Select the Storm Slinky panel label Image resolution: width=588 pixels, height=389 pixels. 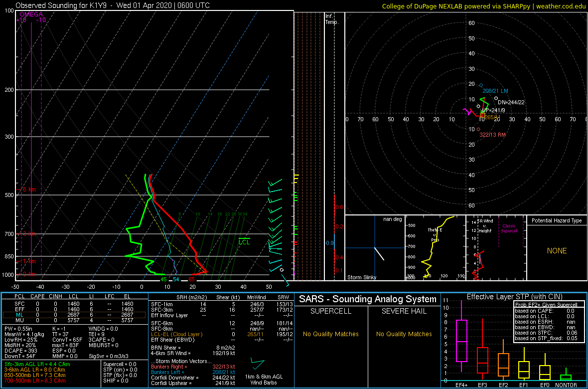(362, 277)
